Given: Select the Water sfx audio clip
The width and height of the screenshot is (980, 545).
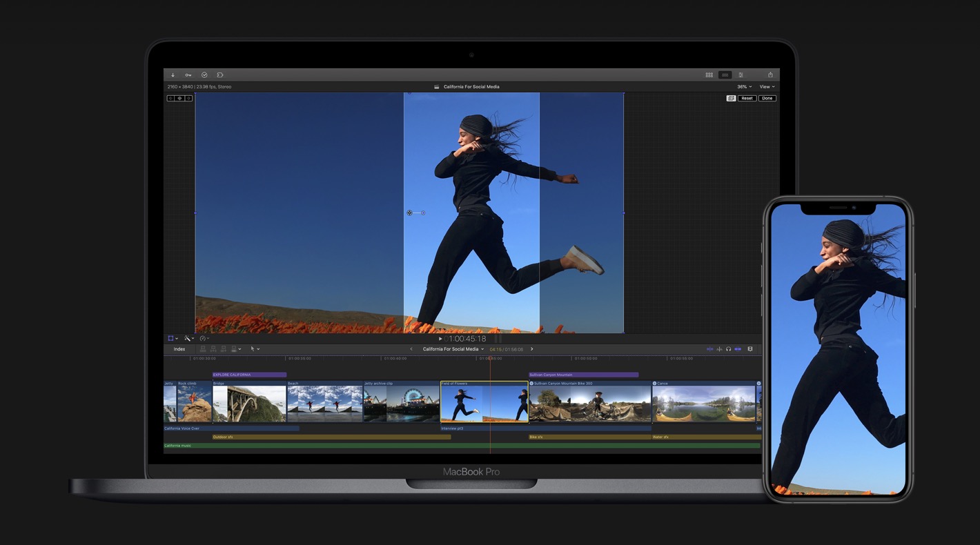Looking at the screenshot, I should click(707, 437).
